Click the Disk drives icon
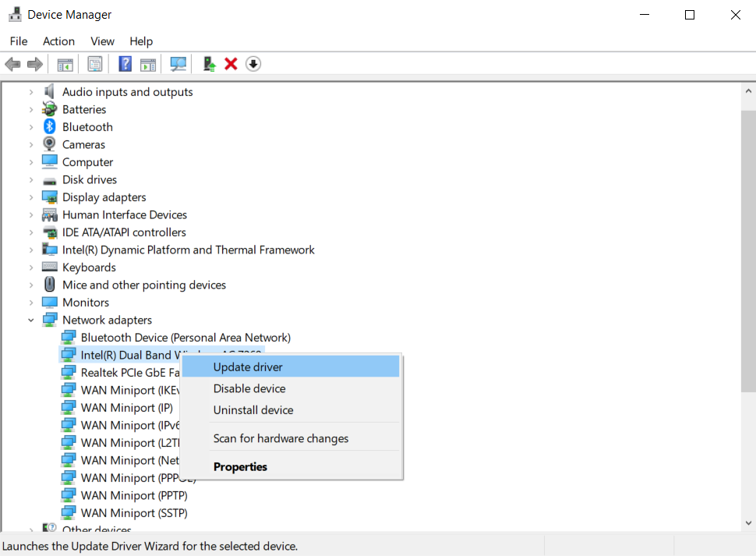 50,182
